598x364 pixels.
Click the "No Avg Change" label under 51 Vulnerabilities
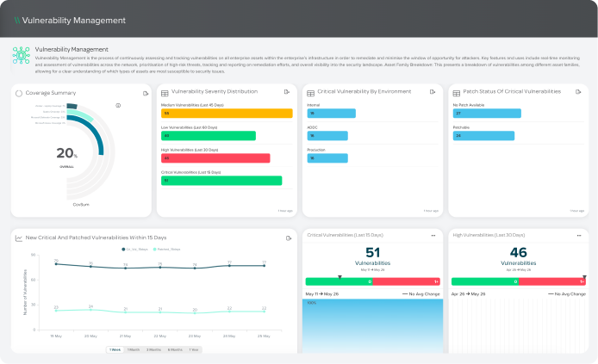click(421, 294)
